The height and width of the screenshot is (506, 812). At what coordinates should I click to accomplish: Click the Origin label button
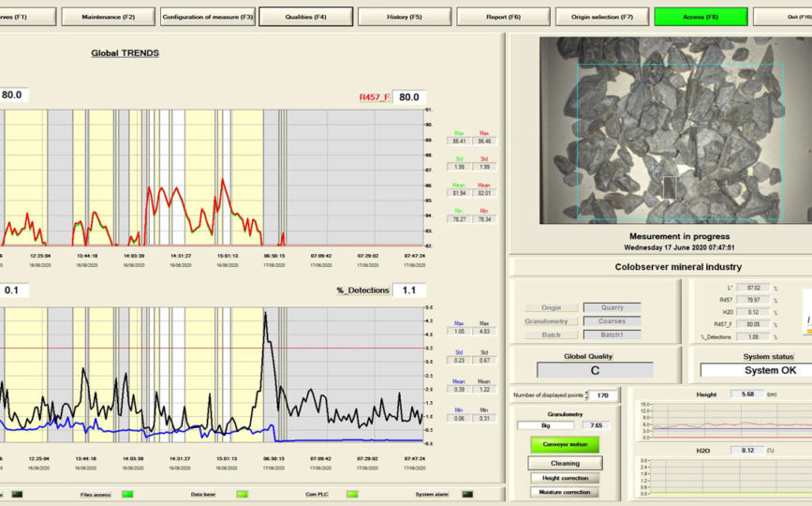tap(551, 307)
